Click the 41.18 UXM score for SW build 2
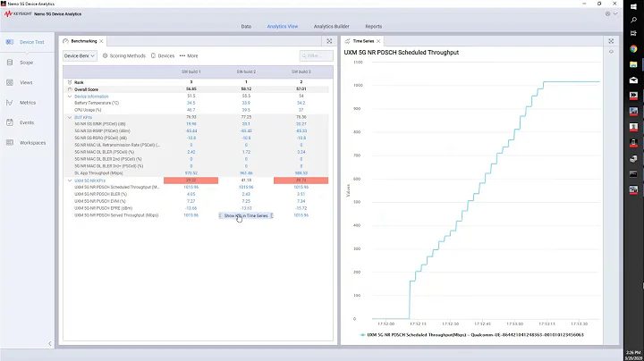 [x=246, y=180]
